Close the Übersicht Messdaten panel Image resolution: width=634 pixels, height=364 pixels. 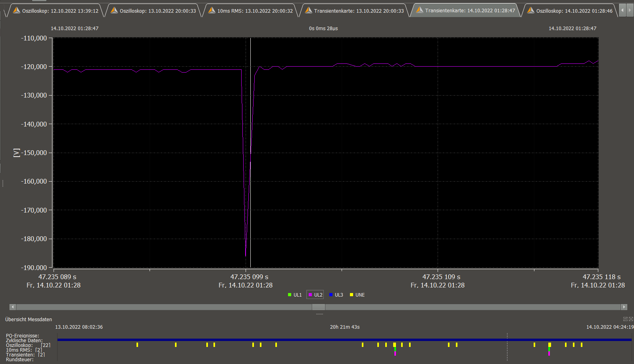(631, 319)
